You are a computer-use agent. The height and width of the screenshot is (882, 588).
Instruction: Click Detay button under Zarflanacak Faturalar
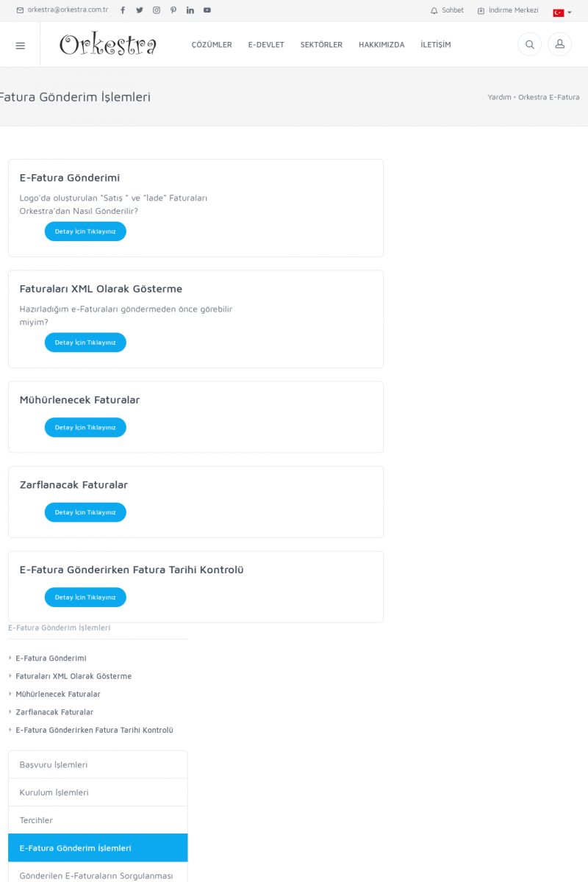coord(85,512)
